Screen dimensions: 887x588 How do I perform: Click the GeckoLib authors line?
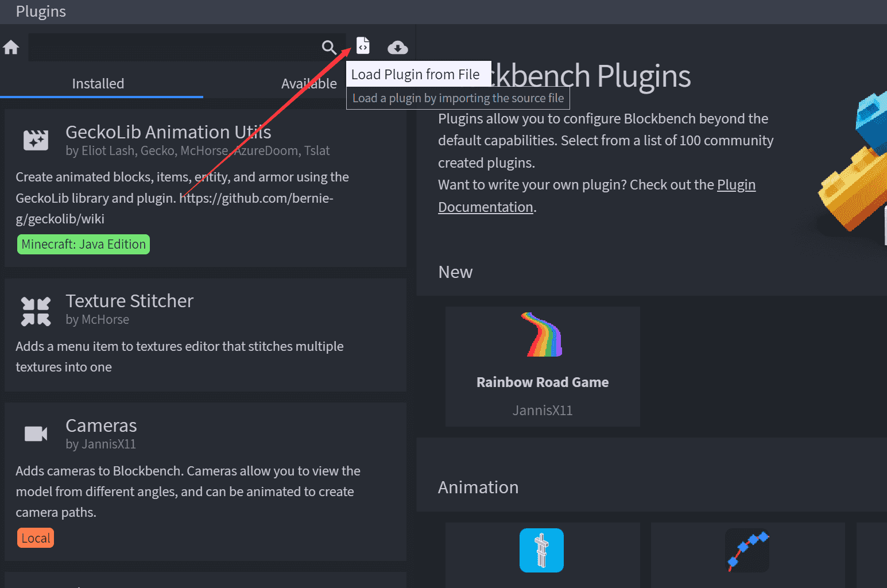pos(197,151)
